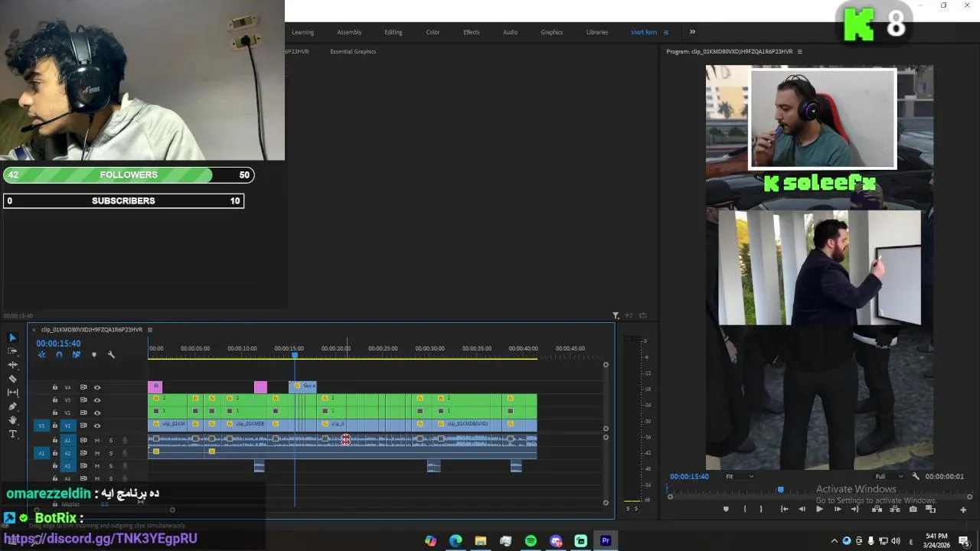Toggle Linked Selection in timeline
Image resolution: width=980 pixels, height=551 pixels.
76,354
